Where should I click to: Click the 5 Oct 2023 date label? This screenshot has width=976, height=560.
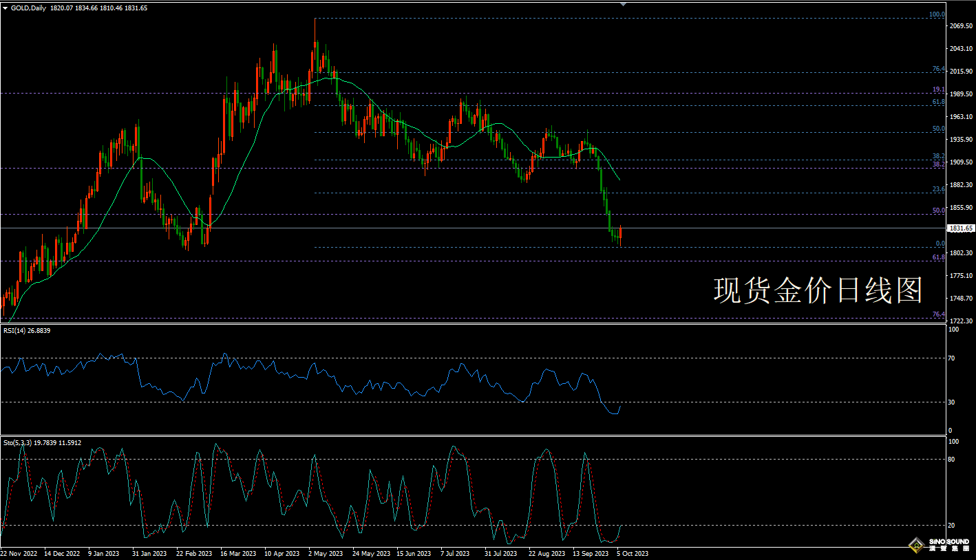coord(632,553)
